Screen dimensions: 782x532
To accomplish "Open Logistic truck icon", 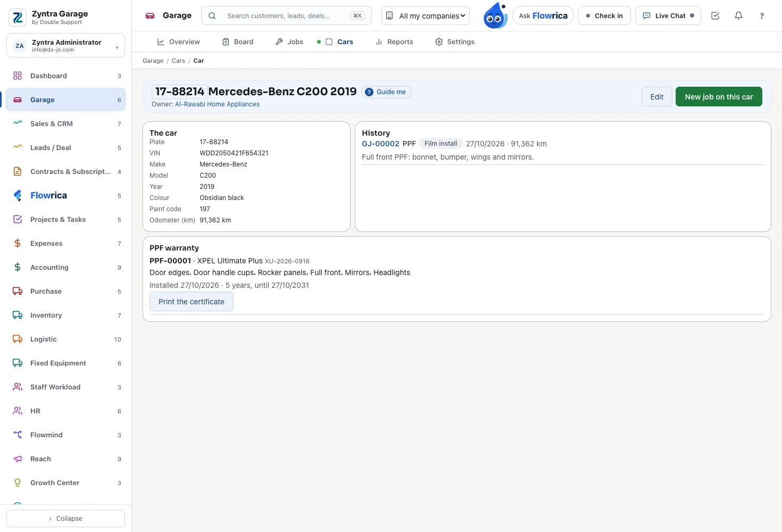I will coord(18,339).
